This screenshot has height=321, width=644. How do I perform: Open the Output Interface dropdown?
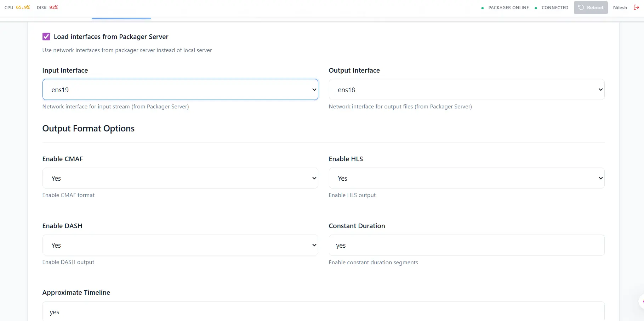click(x=466, y=89)
